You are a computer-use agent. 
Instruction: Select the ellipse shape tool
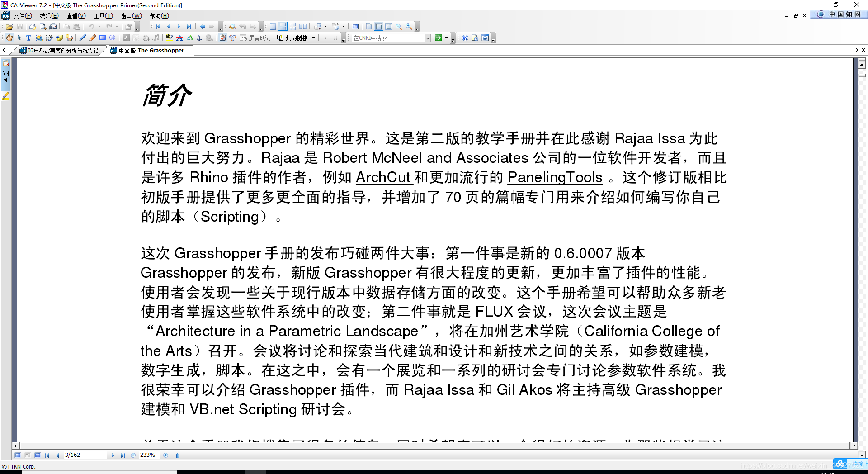113,38
